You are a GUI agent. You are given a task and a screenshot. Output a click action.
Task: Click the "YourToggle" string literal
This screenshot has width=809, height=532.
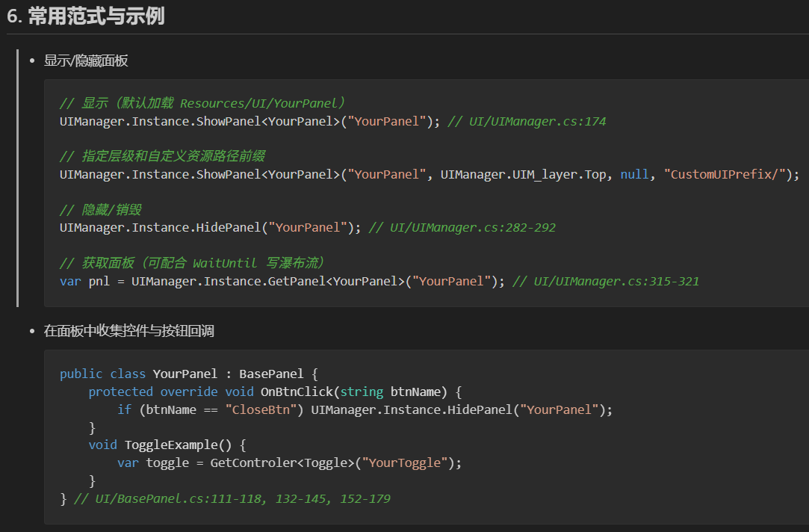[403, 463]
